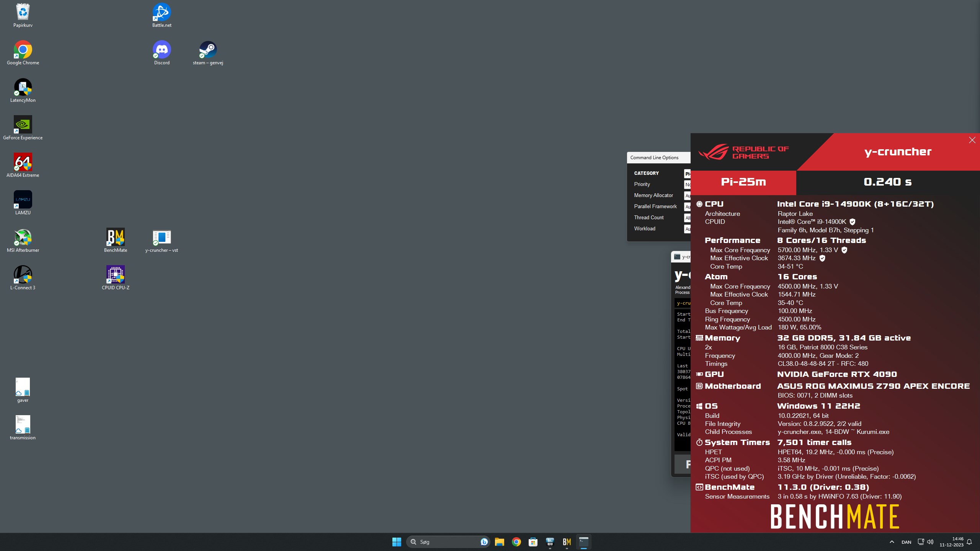Select the 7,501 timer calls value
Image resolution: width=980 pixels, height=551 pixels.
[x=814, y=442]
